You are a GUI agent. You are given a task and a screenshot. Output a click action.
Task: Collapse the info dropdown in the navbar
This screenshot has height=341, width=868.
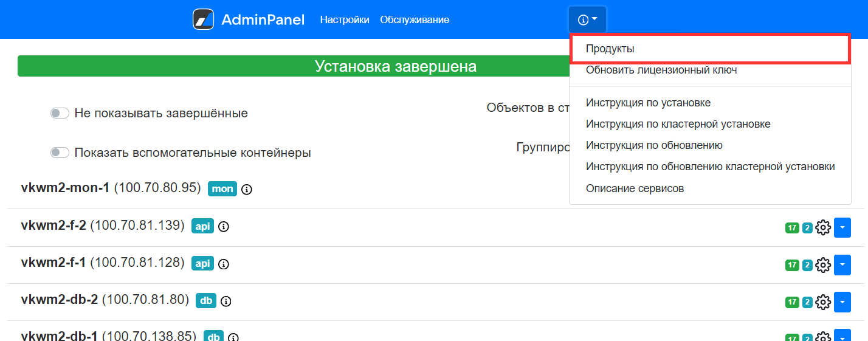tap(587, 19)
